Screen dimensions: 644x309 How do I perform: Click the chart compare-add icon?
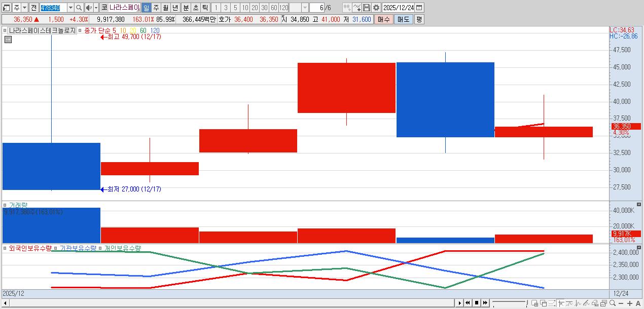coord(347,8)
